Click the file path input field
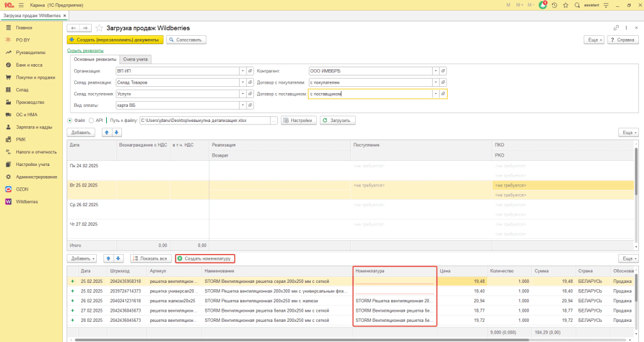This screenshot has width=644, height=342. point(204,121)
